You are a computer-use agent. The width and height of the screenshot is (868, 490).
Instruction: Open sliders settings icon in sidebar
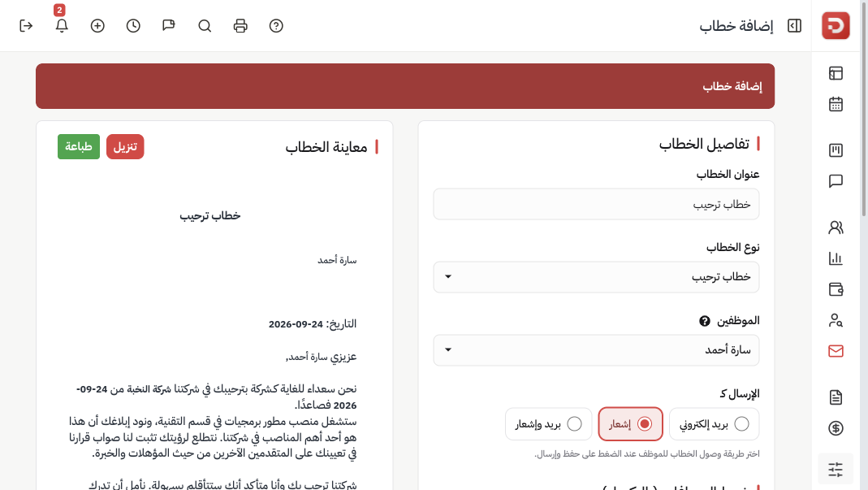836,470
